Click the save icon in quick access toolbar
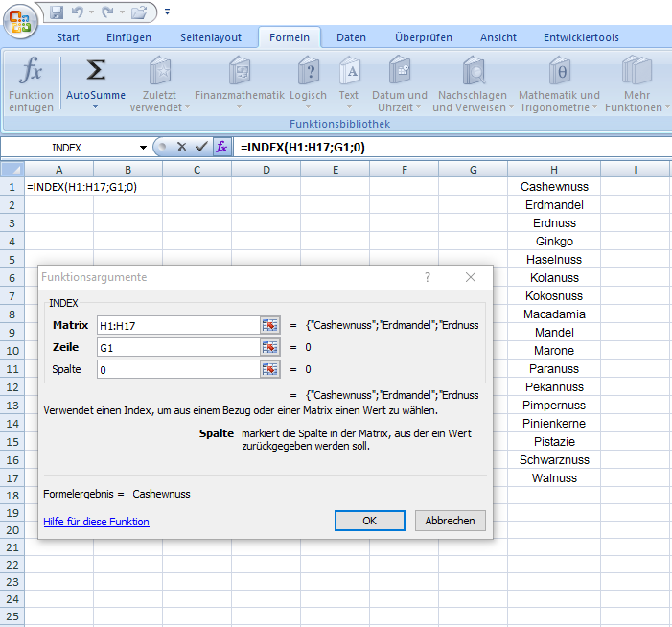 [x=57, y=13]
